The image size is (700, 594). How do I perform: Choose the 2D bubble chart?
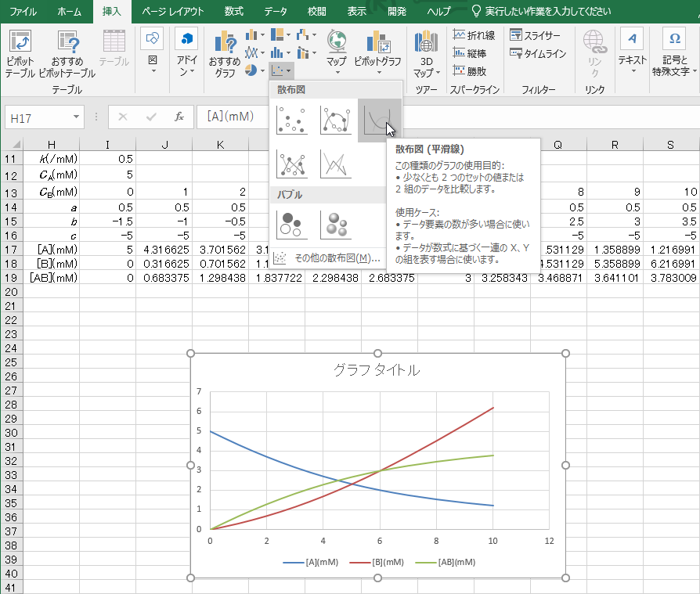(x=291, y=225)
